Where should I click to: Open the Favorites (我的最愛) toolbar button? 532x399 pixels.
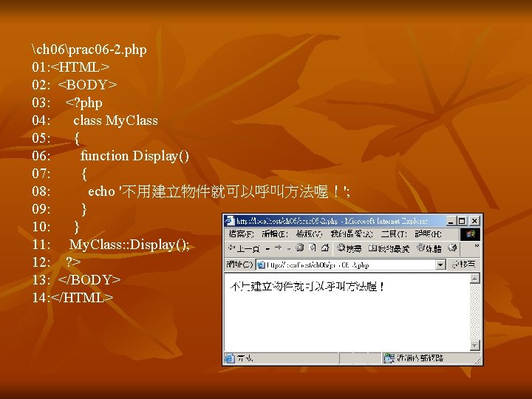(x=389, y=249)
